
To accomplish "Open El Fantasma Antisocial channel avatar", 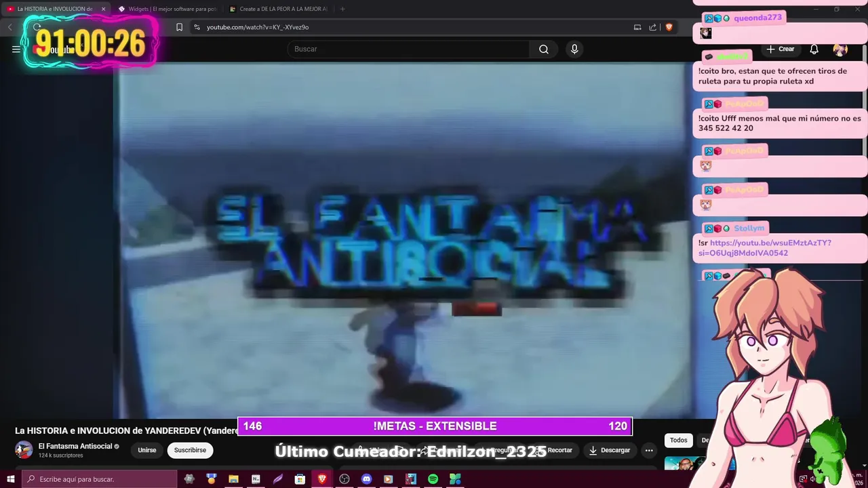I will (x=24, y=450).
